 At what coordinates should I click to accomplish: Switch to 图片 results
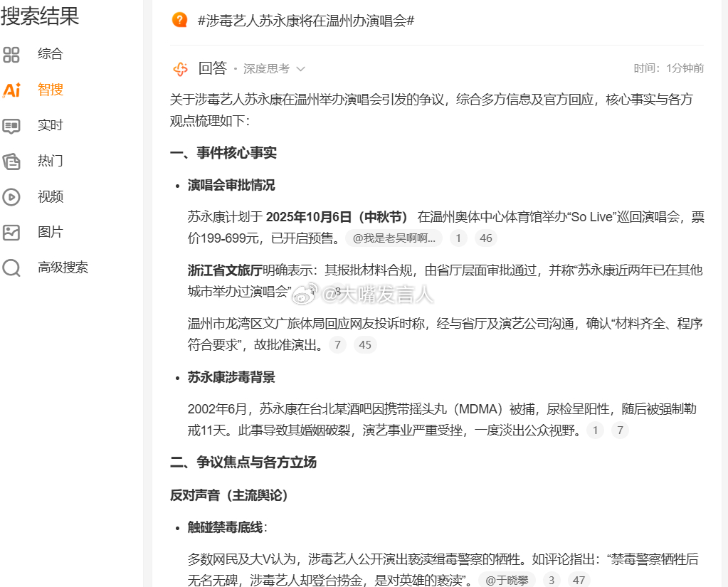50,232
